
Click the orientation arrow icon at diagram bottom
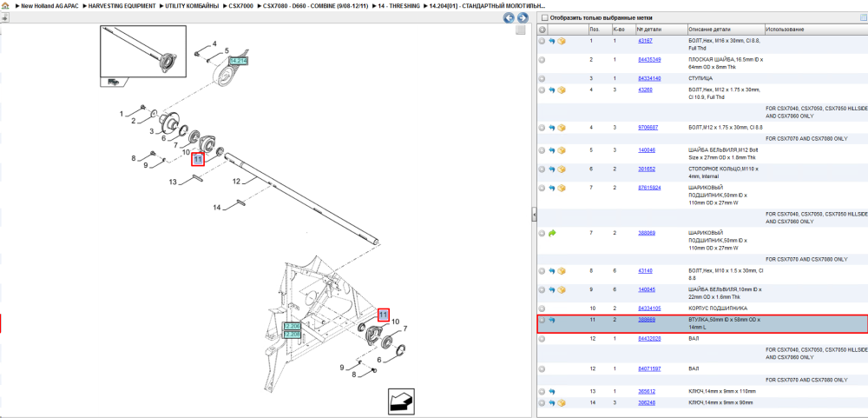[400, 401]
